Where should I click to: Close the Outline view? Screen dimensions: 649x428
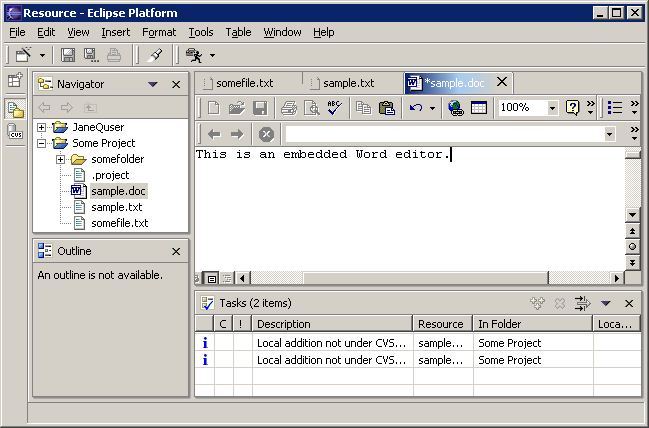(x=176, y=251)
